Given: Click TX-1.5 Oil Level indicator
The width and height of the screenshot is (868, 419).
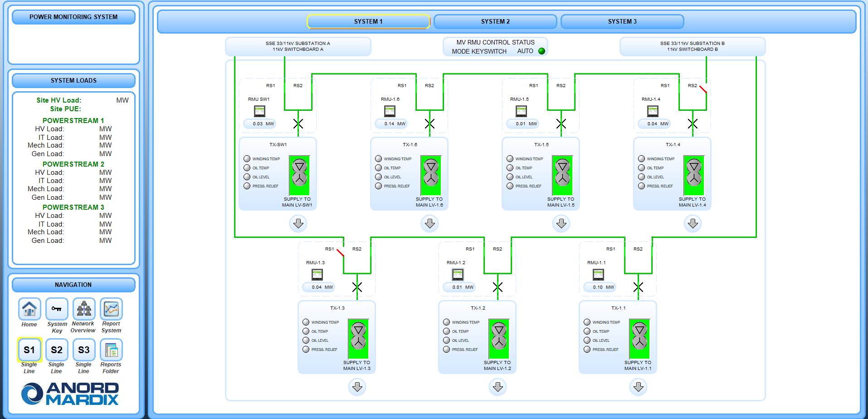Looking at the screenshot, I should (x=510, y=177).
